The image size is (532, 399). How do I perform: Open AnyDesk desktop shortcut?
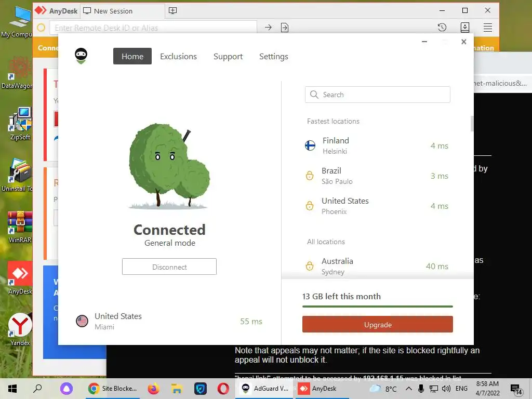coord(20,278)
